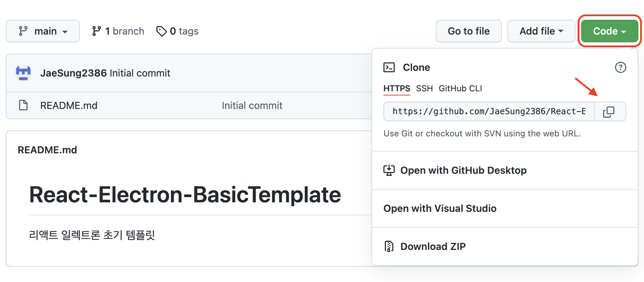The height and width of the screenshot is (282, 644).
Task: Click the Go to file button
Action: tap(469, 31)
